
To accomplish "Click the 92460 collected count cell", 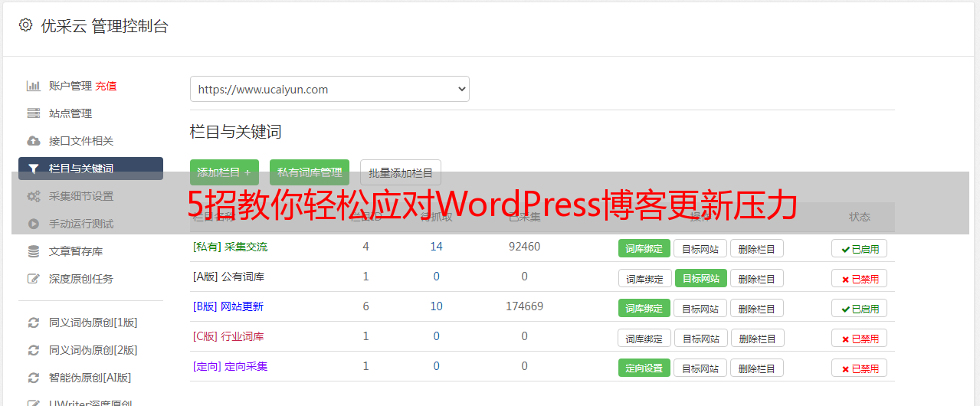I will [x=524, y=247].
